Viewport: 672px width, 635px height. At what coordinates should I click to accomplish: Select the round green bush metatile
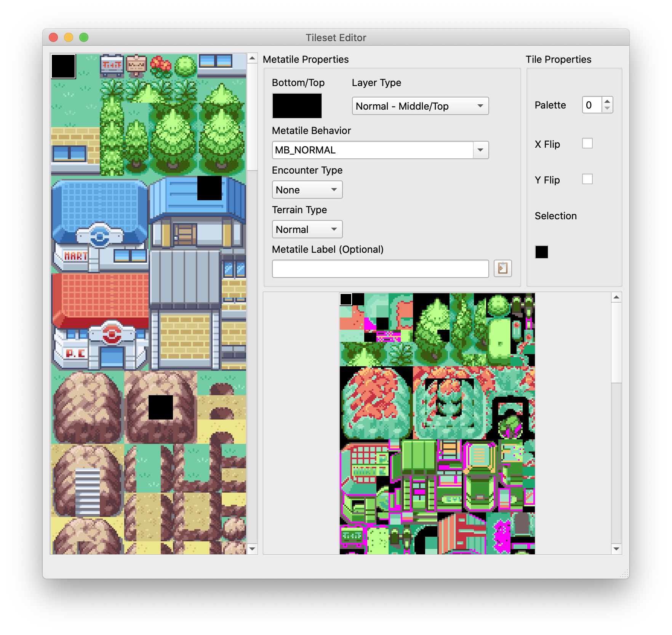pos(185,66)
